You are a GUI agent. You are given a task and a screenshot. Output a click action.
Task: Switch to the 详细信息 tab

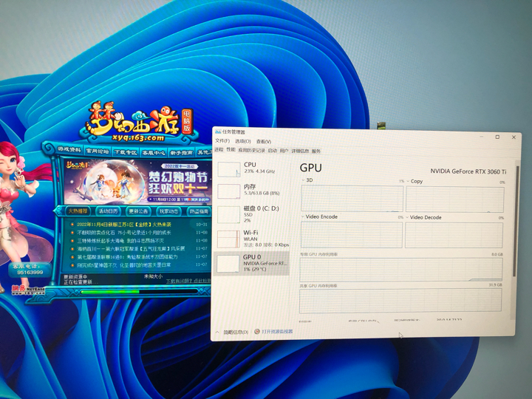click(300, 151)
